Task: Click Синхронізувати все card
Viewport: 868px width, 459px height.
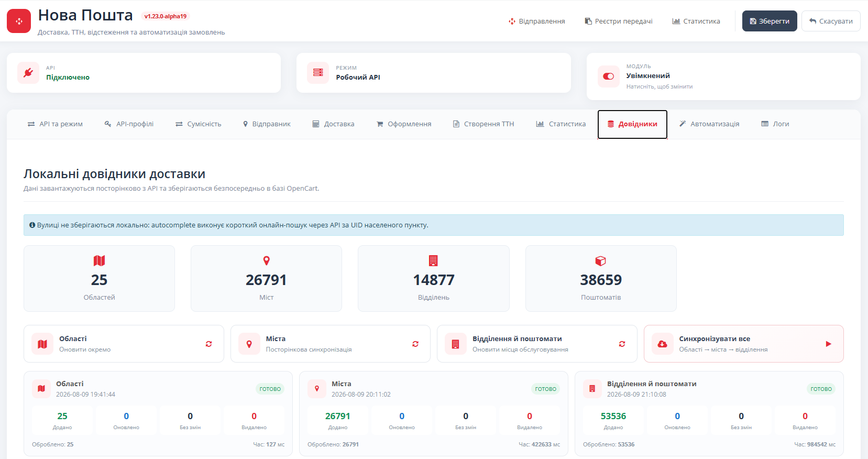Action: (x=744, y=344)
